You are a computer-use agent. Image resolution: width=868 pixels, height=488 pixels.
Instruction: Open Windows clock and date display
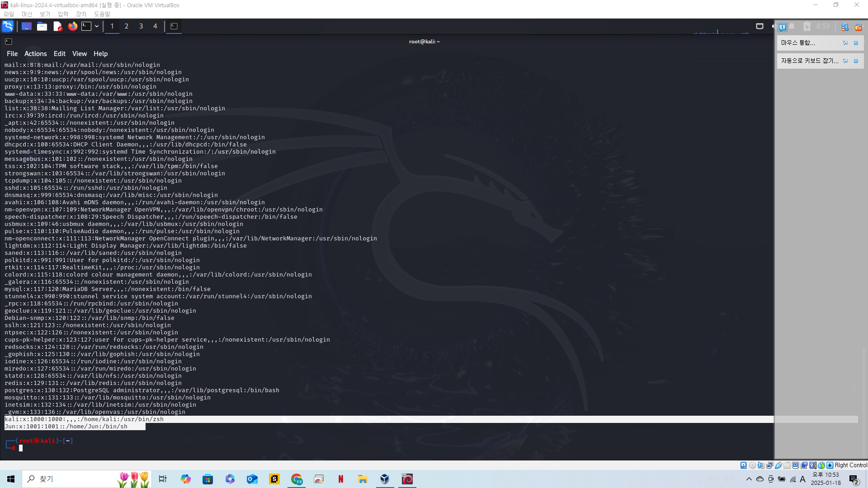click(826, 479)
